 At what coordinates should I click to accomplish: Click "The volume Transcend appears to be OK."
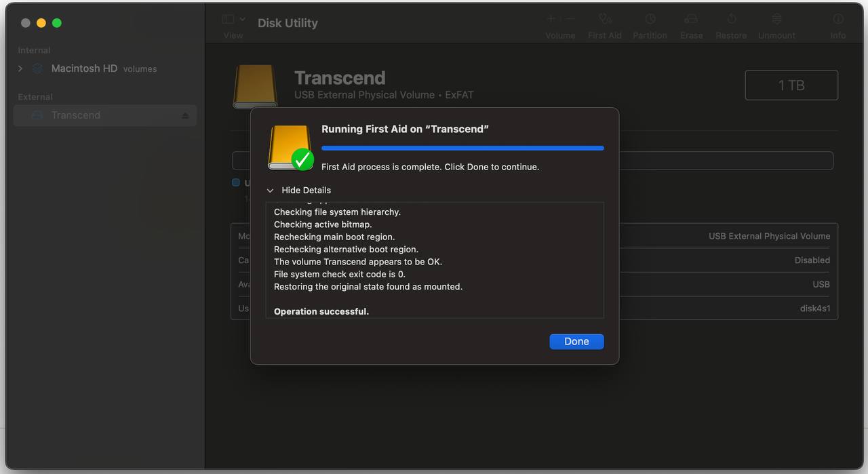tap(358, 262)
